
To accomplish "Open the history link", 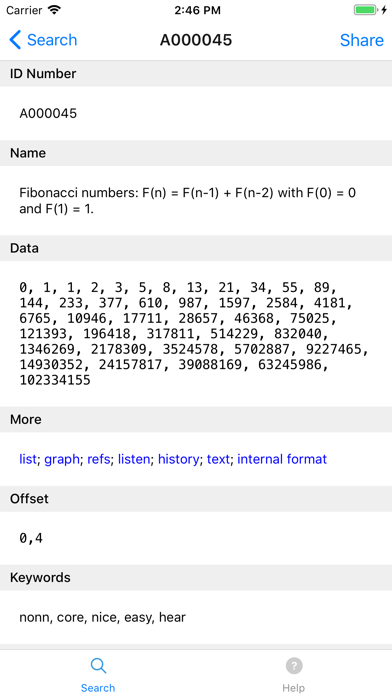I will click(x=178, y=459).
